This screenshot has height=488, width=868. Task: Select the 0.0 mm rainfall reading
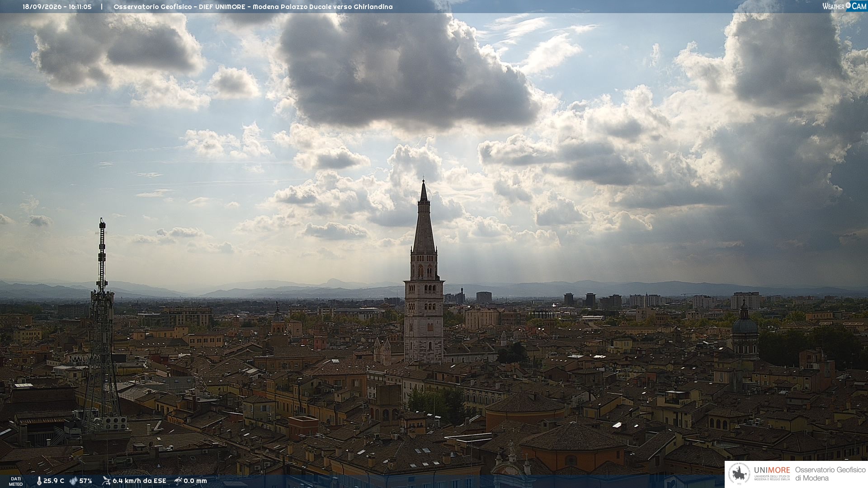tap(195, 481)
